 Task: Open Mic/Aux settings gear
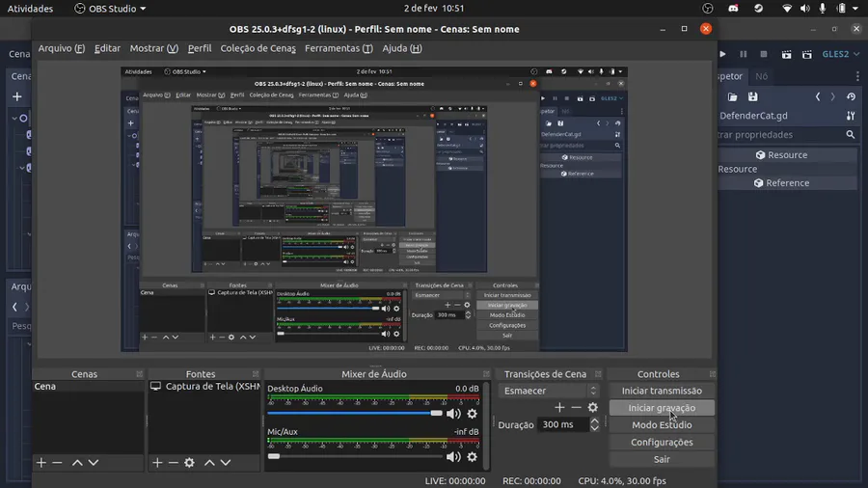point(473,456)
